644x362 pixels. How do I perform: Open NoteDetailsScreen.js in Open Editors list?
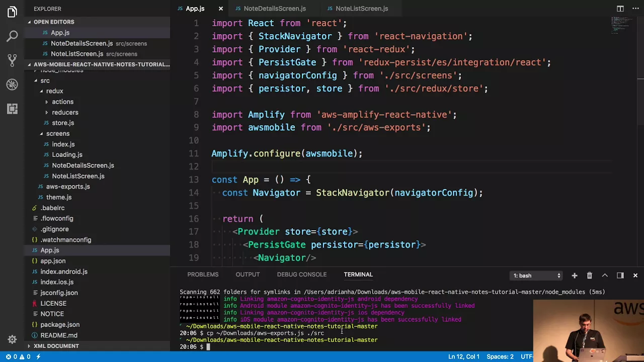pyautogui.click(x=98, y=43)
